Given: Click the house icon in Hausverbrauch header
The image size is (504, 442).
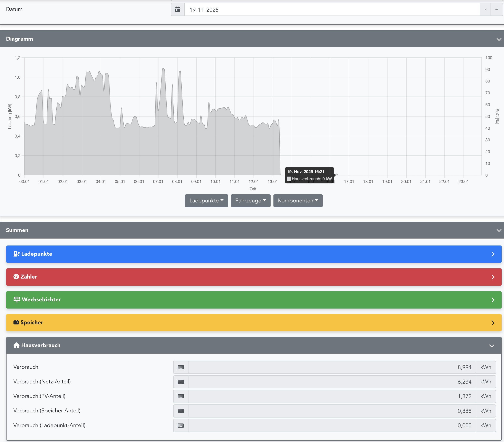Looking at the screenshot, I should coord(17,345).
